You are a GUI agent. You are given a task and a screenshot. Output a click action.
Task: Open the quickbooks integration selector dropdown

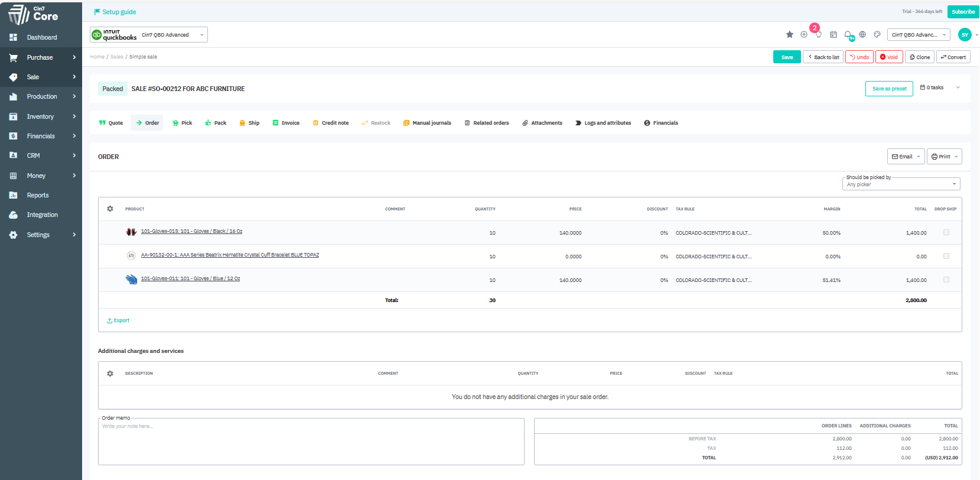pos(149,35)
